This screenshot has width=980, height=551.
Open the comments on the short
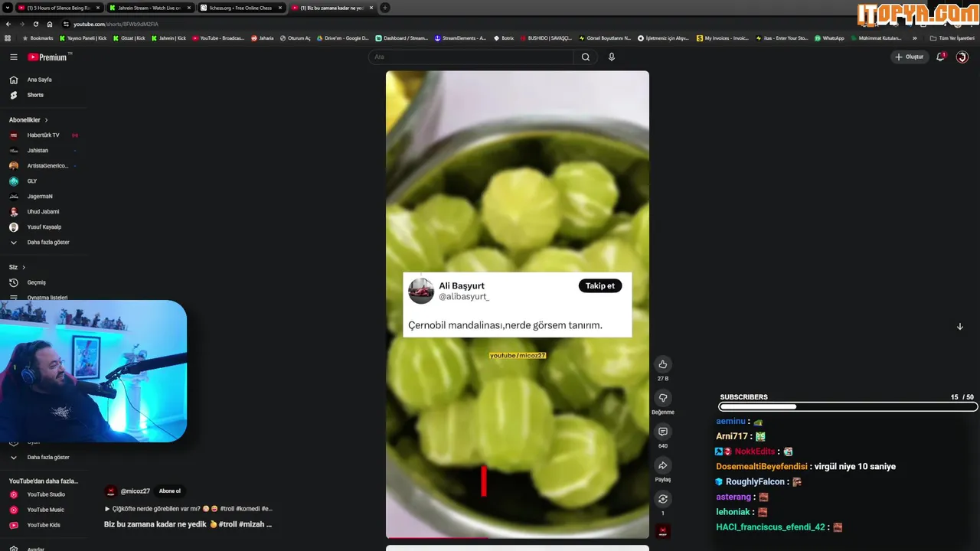point(663,432)
